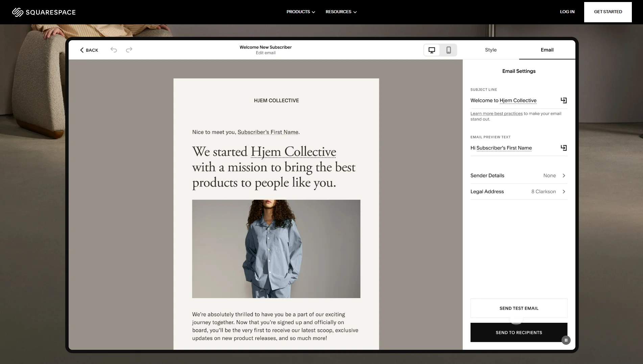Select the pajama model image
643x364 pixels.
coord(276,249)
